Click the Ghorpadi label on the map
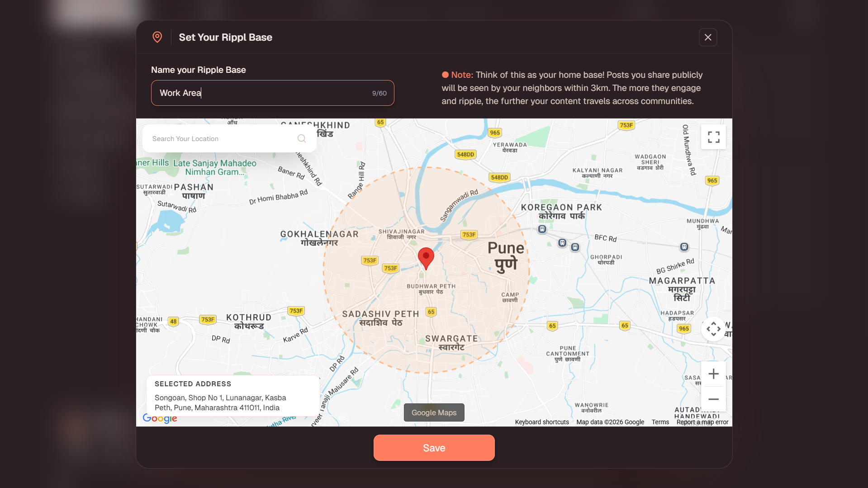The width and height of the screenshot is (868, 488). pos(606,259)
